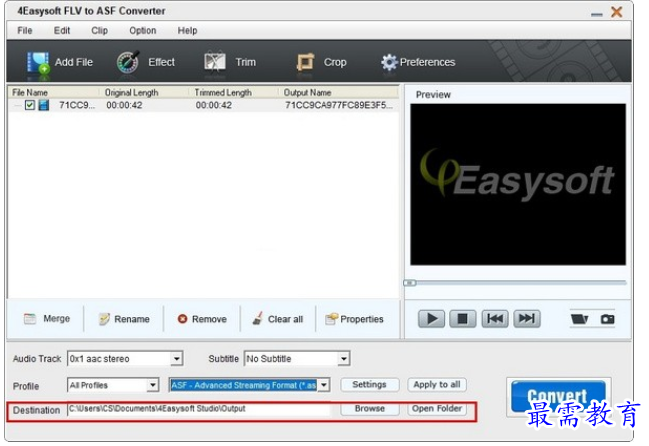Skip to next in preview
Image resolution: width=649 pixels, height=446 pixels.
[527, 319]
